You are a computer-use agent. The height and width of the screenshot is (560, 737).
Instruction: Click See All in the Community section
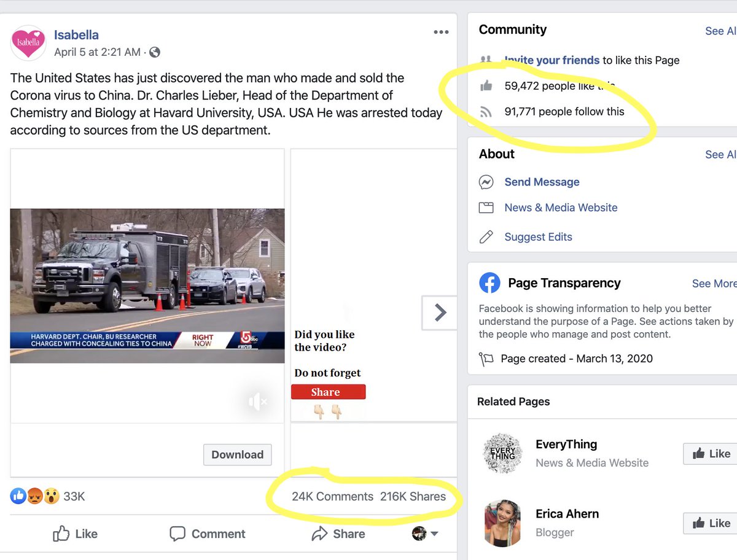click(720, 31)
